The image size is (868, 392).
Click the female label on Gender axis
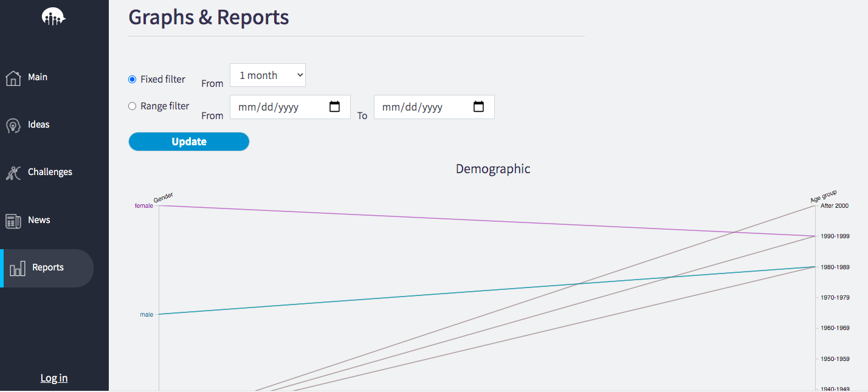[144, 205]
